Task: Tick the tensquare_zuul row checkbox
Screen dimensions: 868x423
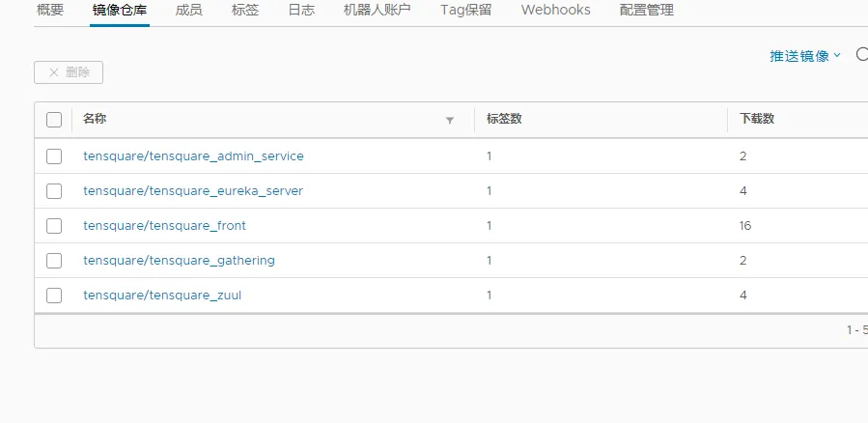Action: pos(54,296)
